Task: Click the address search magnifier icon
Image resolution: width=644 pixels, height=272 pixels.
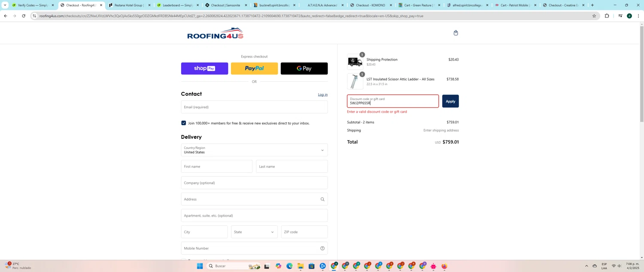Action: click(x=322, y=199)
